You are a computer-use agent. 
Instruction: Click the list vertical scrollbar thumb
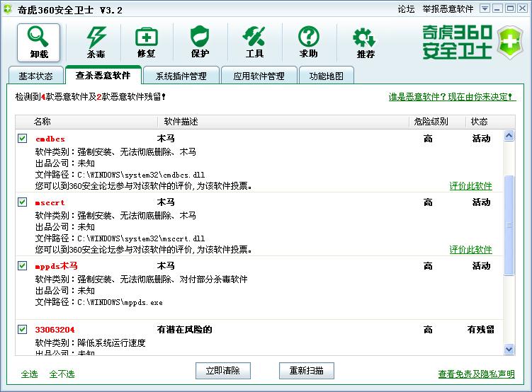(x=509, y=225)
